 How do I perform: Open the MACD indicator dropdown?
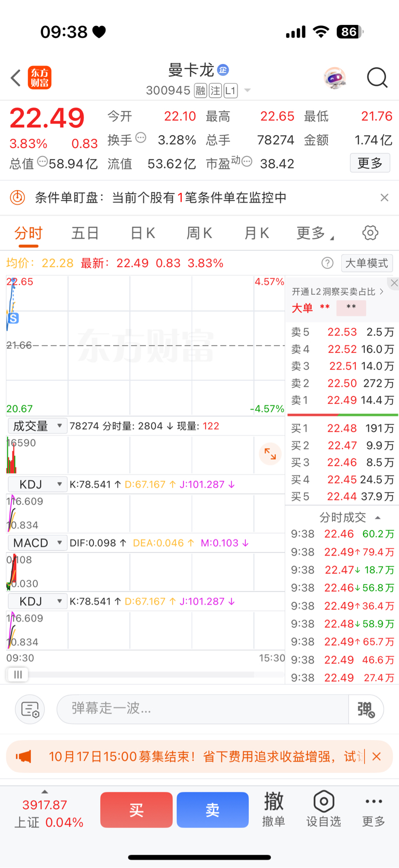pos(37,543)
